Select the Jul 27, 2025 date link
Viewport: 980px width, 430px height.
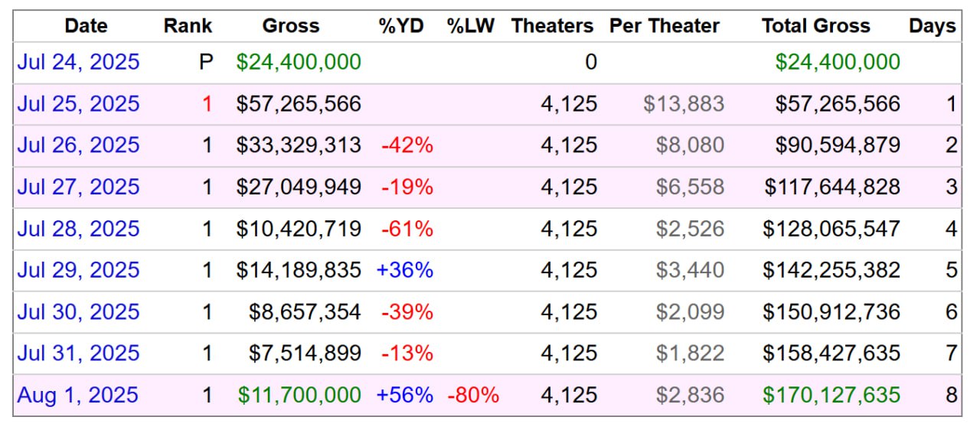78,187
